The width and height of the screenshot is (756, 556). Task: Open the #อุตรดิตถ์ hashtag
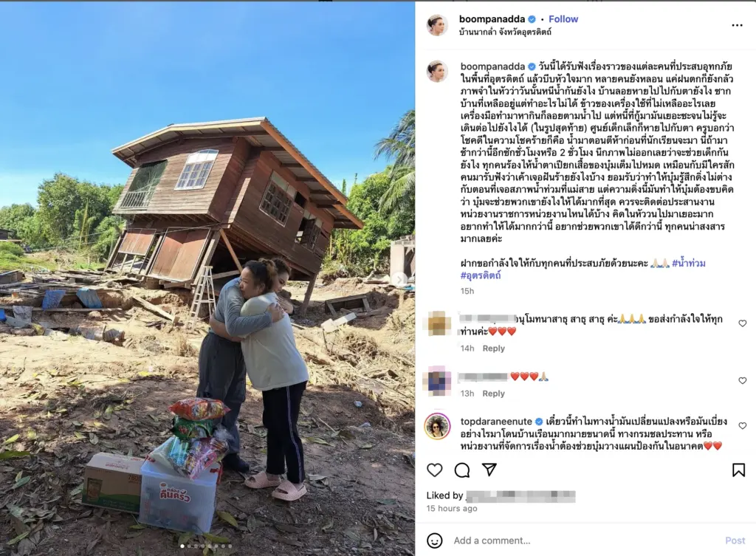point(480,275)
